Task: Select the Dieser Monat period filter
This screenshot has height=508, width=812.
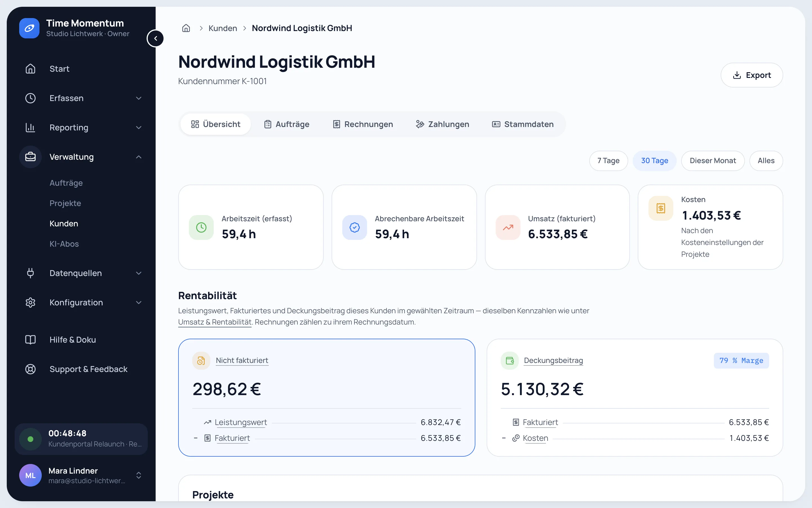Action: 713,161
